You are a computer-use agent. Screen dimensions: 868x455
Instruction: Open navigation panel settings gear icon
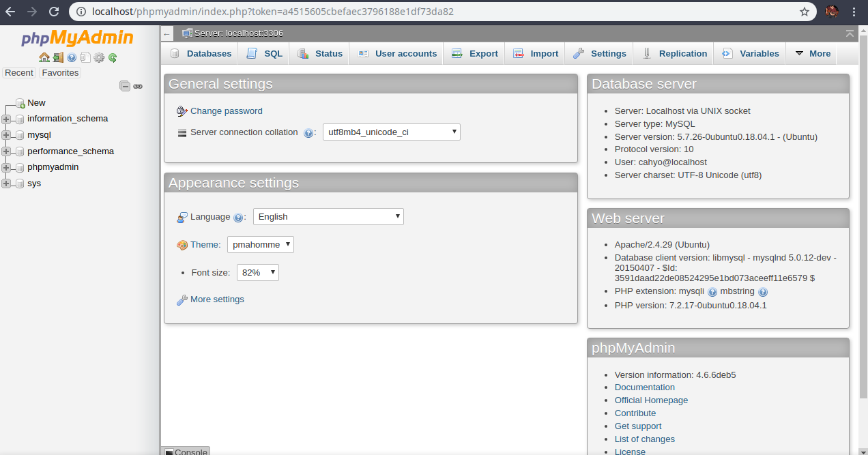[x=99, y=57]
